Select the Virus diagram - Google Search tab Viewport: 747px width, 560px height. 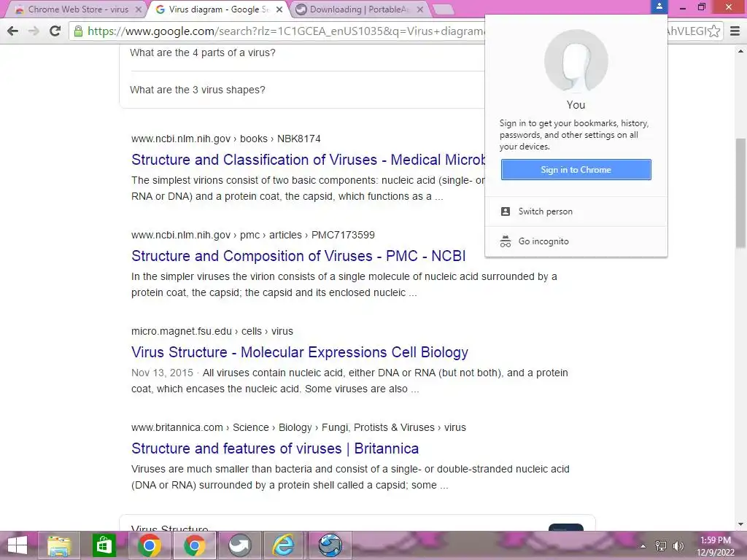(218, 9)
